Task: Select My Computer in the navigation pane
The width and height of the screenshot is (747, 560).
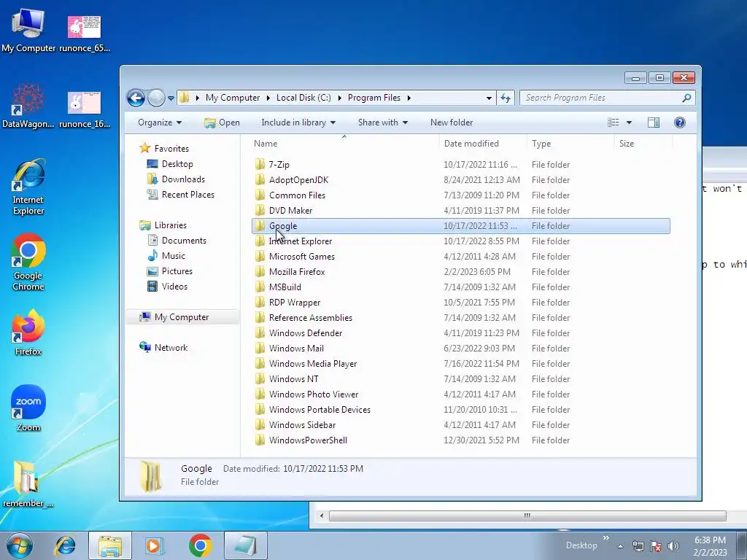Action: click(182, 317)
